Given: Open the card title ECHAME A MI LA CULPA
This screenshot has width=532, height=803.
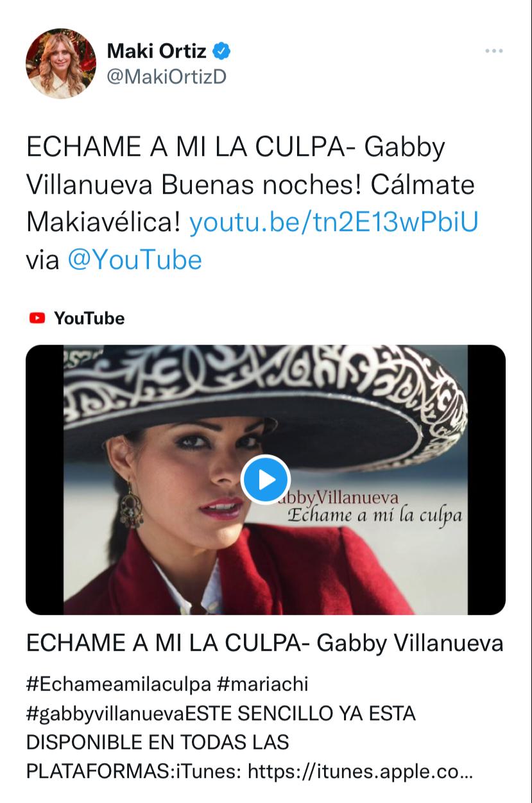Looking at the screenshot, I should coord(264,643).
